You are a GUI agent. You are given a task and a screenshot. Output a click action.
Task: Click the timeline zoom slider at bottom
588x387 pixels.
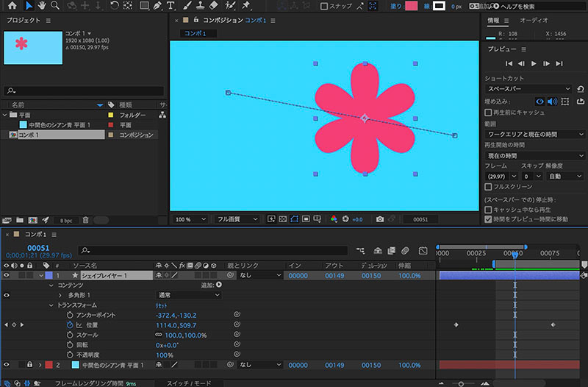(x=462, y=383)
